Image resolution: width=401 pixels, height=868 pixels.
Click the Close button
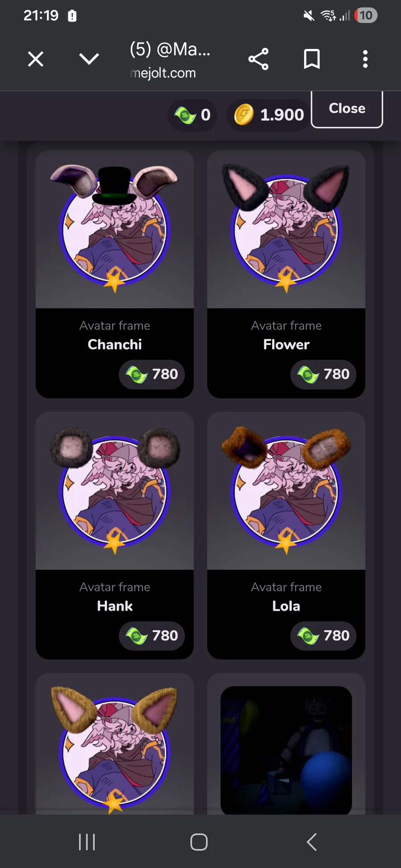347,109
